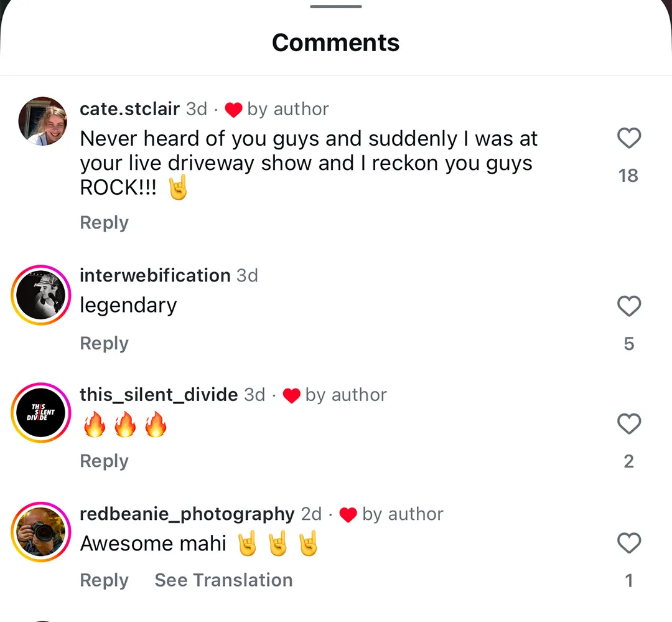Like cate.stclair's comment with the heart icon

point(628,139)
